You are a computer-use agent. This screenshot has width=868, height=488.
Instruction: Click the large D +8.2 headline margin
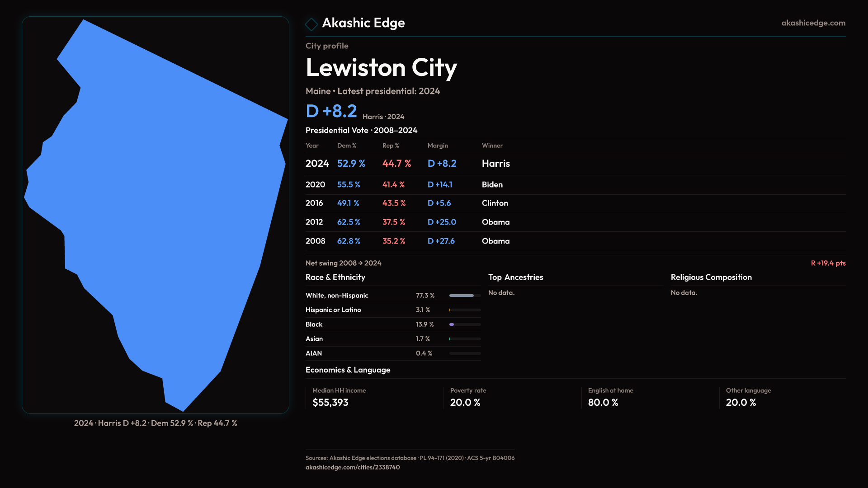pyautogui.click(x=331, y=111)
